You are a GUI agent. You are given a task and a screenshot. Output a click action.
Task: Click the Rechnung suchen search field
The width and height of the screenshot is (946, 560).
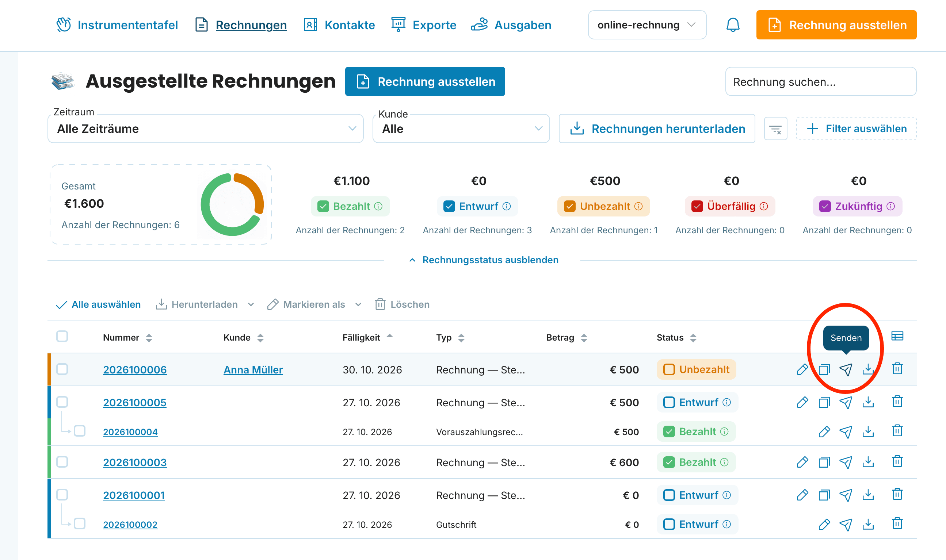pos(821,81)
